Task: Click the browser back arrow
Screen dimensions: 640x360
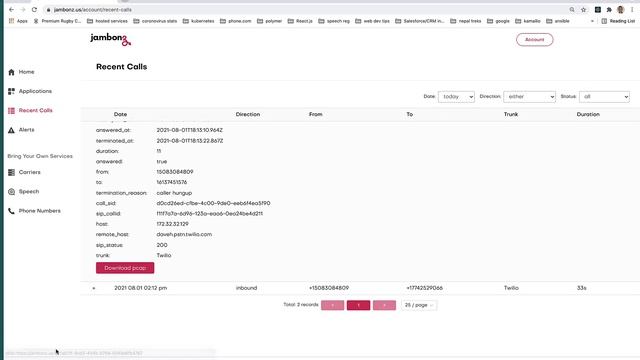Action: tap(11, 9)
